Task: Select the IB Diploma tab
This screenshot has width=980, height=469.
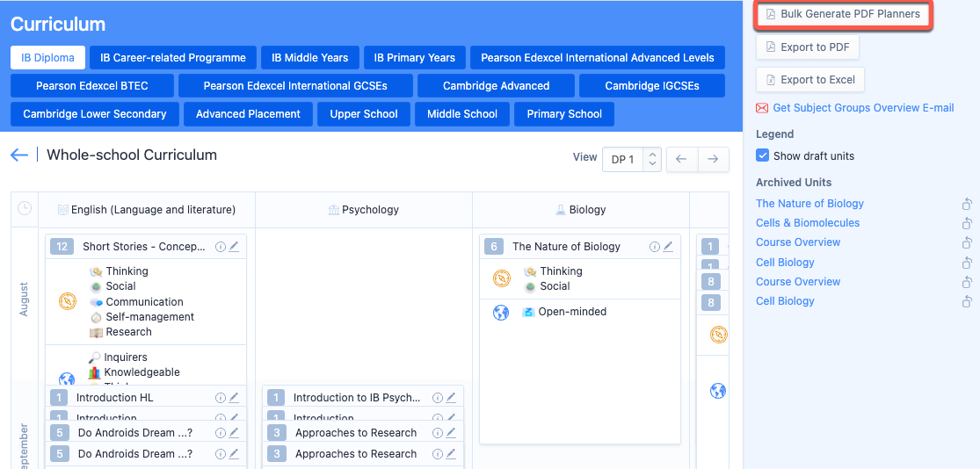Action: point(47,57)
